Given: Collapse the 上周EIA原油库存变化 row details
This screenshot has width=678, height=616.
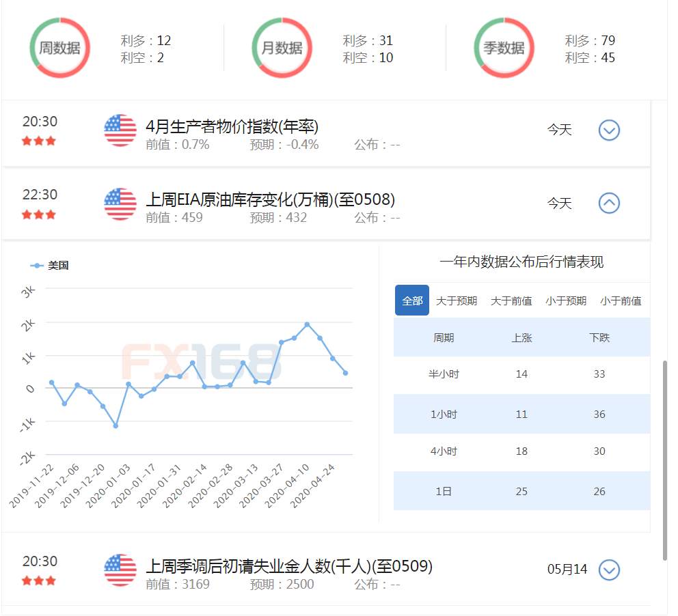Looking at the screenshot, I should tap(609, 203).
